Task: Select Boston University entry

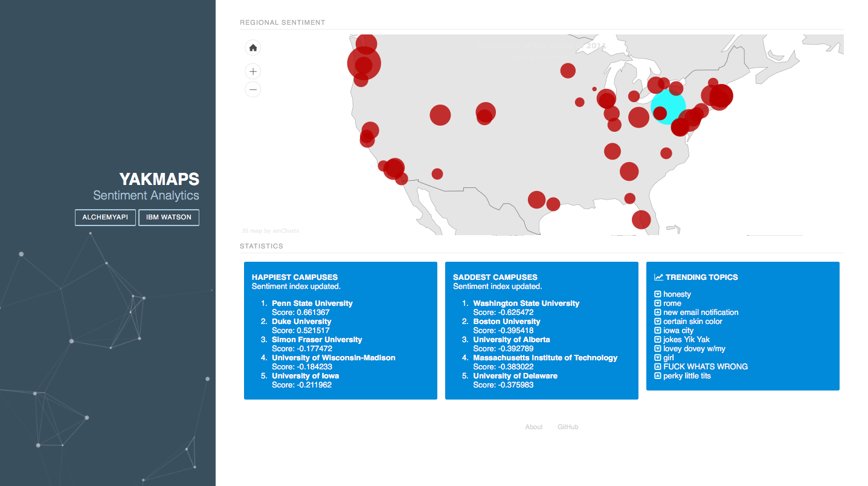Action: 507,322
